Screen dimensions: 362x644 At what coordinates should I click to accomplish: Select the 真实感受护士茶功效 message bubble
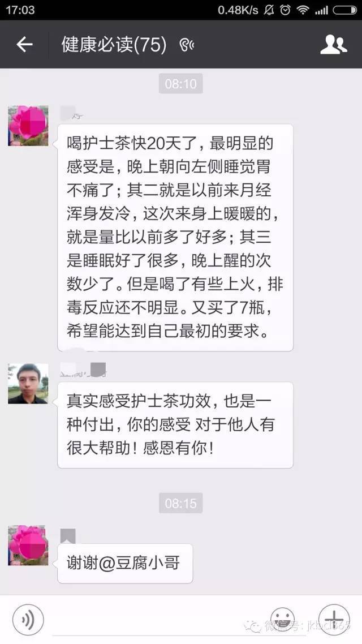(175, 425)
